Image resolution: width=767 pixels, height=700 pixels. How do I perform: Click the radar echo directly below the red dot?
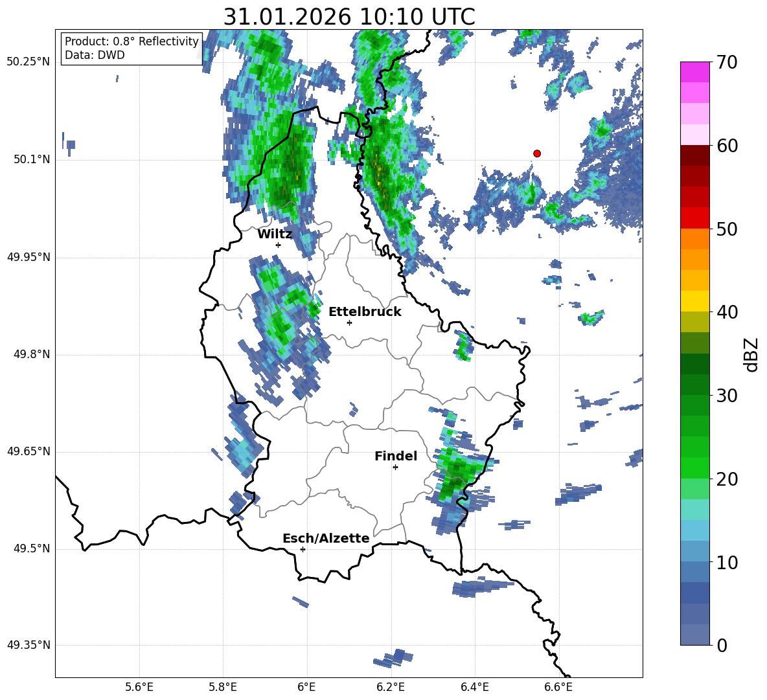pyautogui.click(x=531, y=193)
